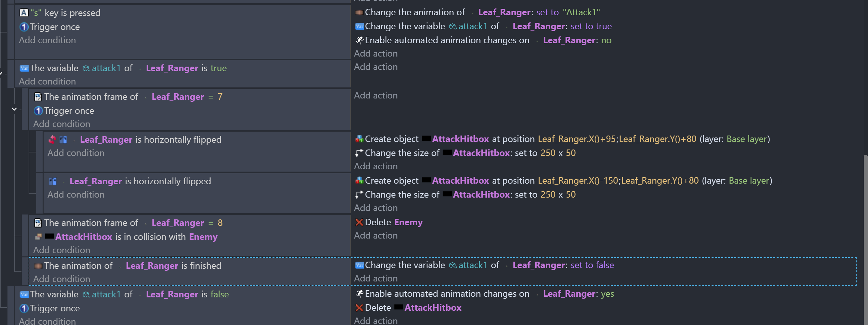Screen dimensions: 868x325
Task: Click "Add action" below the Delete Enemy action
Action: (375, 236)
